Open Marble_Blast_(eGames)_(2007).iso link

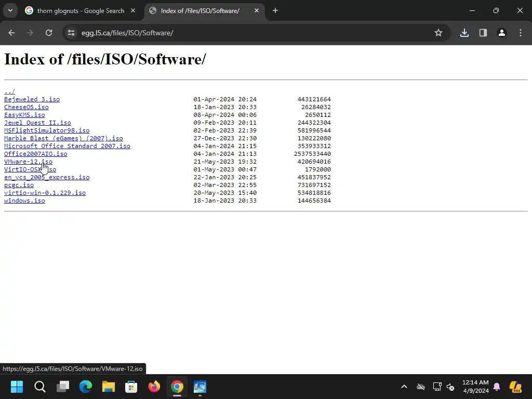coord(63,138)
